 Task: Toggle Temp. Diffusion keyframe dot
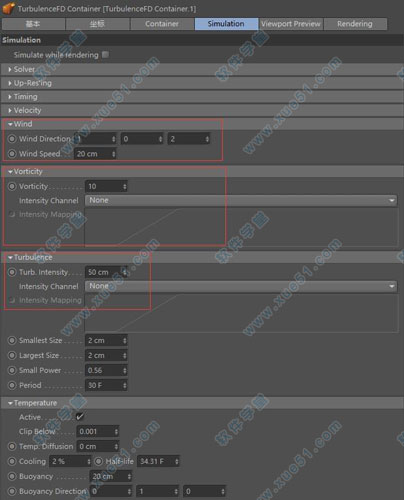12,446
